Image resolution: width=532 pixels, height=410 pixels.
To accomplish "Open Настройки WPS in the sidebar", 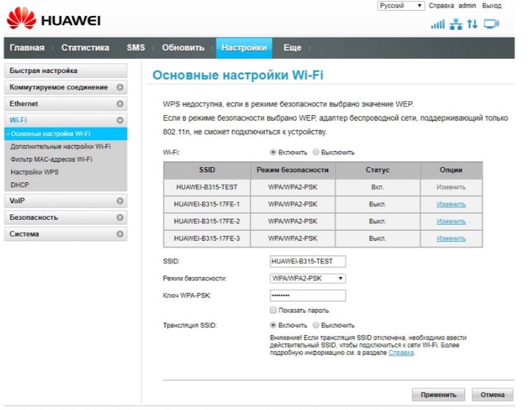I will pyautogui.click(x=35, y=172).
